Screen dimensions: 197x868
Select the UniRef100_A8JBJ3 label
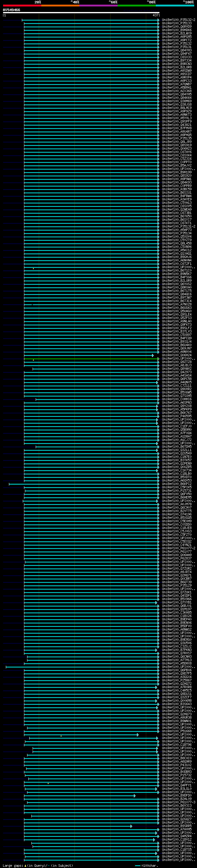coord(177,365)
